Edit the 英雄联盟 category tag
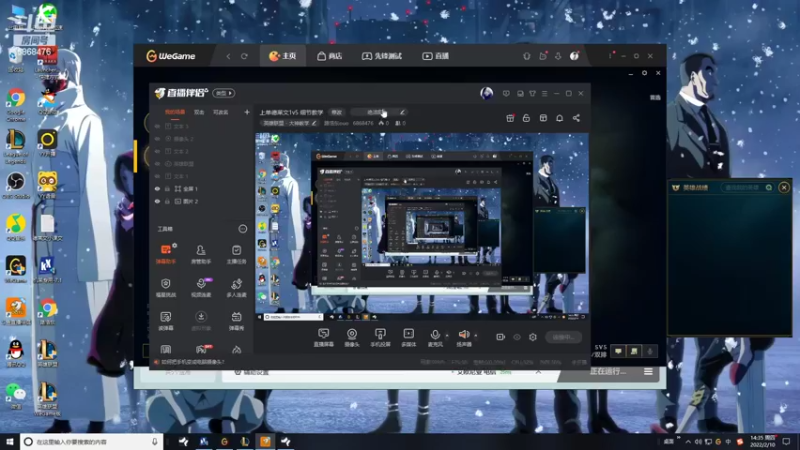800x450 pixels. pos(289,123)
